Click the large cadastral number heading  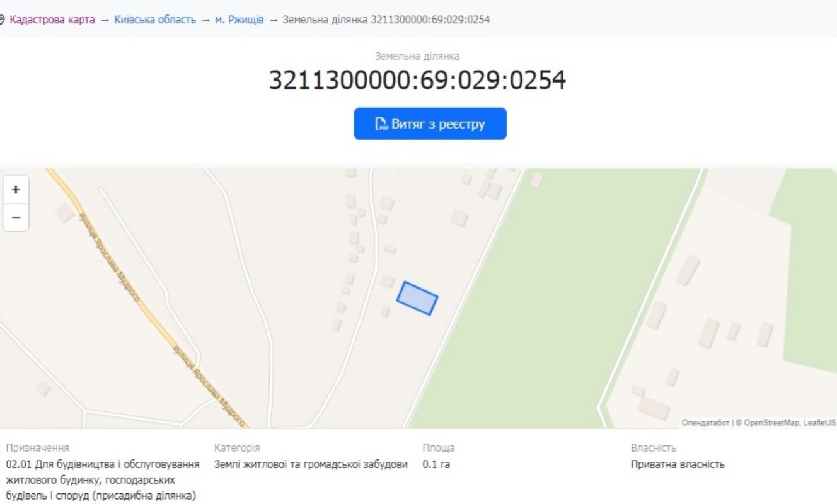point(417,81)
